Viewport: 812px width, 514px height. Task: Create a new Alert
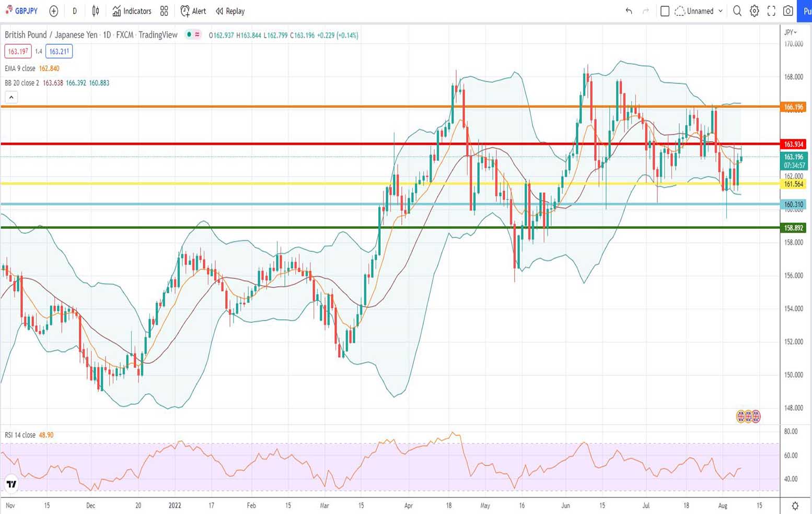pyautogui.click(x=193, y=11)
